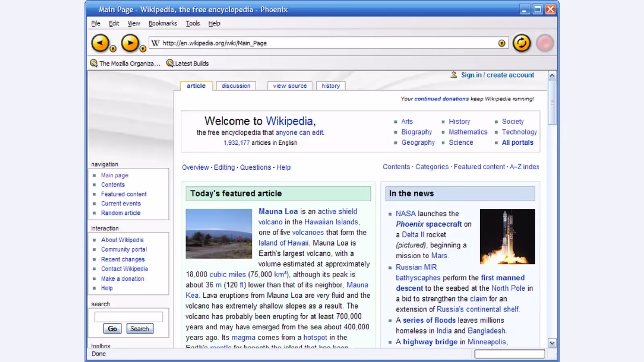644x362 pixels.
Task: Open The Mozilla Organization bookmark
Action: [x=125, y=64]
